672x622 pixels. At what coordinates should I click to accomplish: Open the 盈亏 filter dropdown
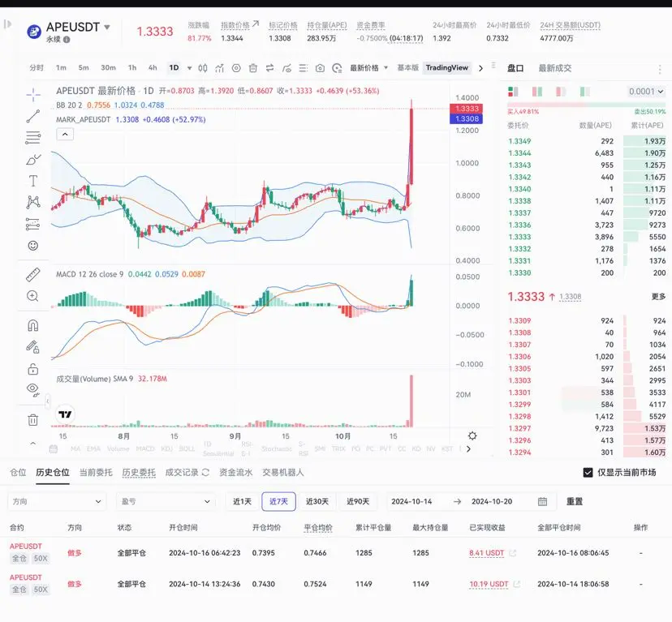tap(166, 502)
